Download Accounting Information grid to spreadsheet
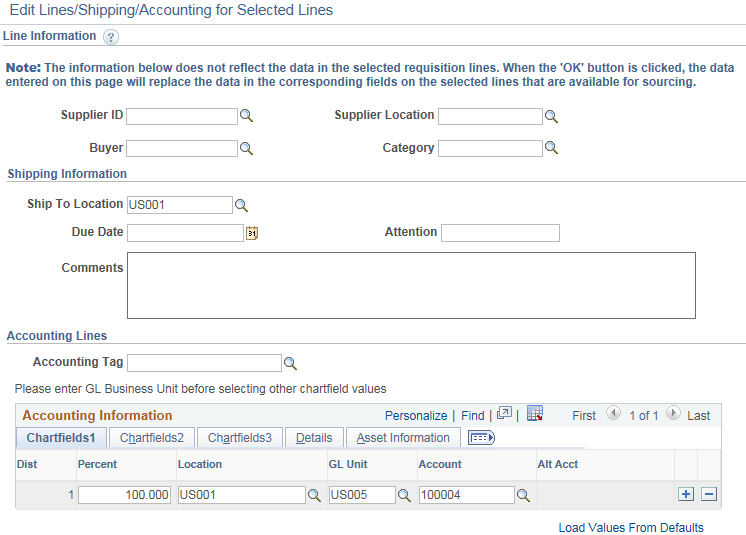Image resolution: width=746 pixels, height=535 pixels. [x=535, y=413]
